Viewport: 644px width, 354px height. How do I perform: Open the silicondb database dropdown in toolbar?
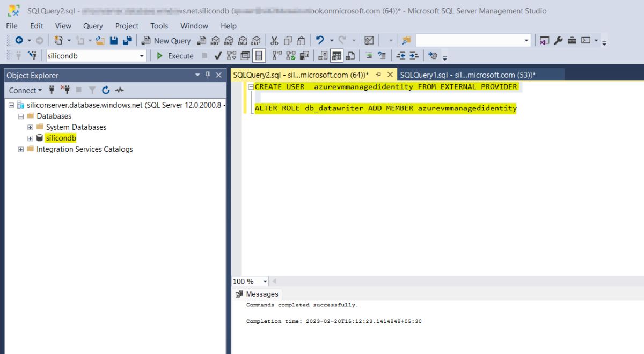click(142, 56)
